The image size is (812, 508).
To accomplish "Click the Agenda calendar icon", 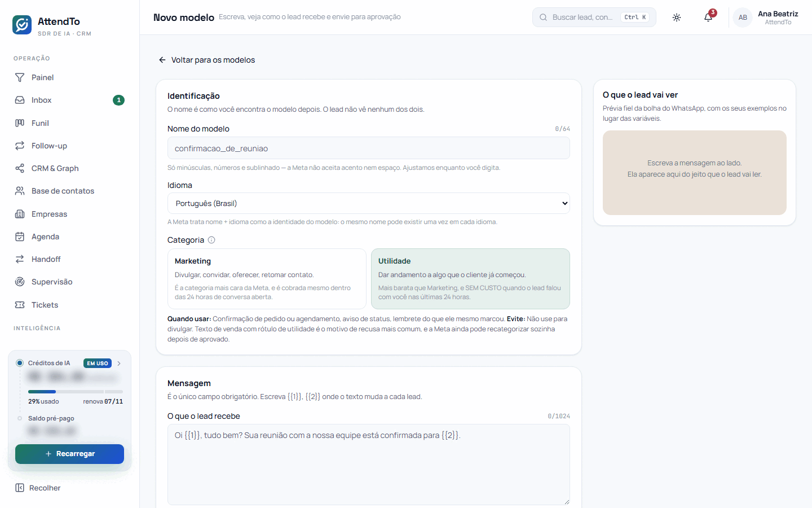I will click(x=20, y=237).
